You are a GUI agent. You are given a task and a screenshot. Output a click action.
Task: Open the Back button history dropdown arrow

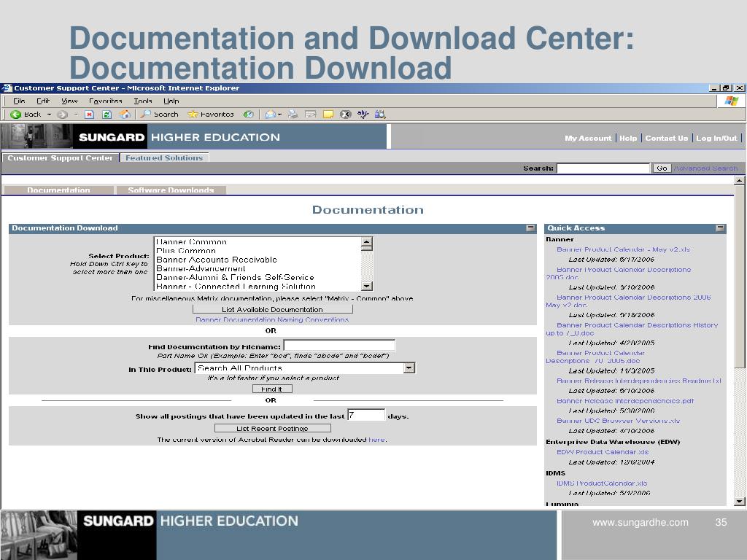(x=49, y=114)
